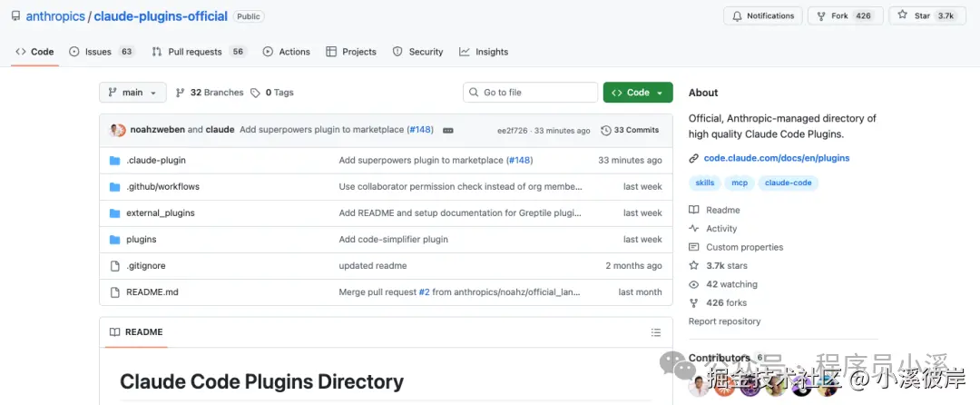This screenshot has height=405, width=980.
Task: Switch to the Security tab
Action: click(417, 52)
